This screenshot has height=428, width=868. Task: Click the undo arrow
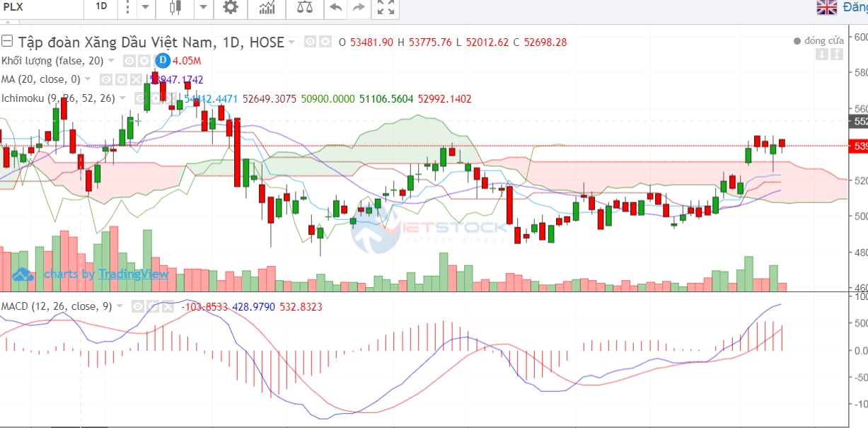(335, 8)
